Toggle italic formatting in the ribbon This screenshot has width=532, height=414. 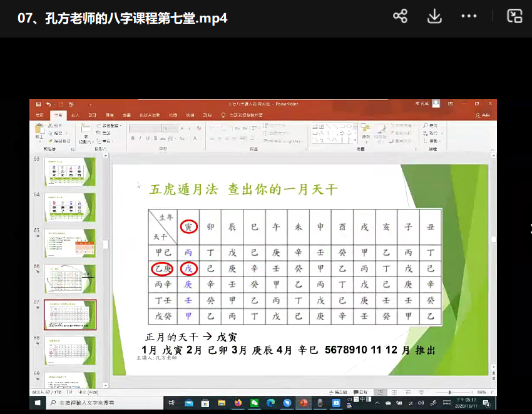pos(139,138)
